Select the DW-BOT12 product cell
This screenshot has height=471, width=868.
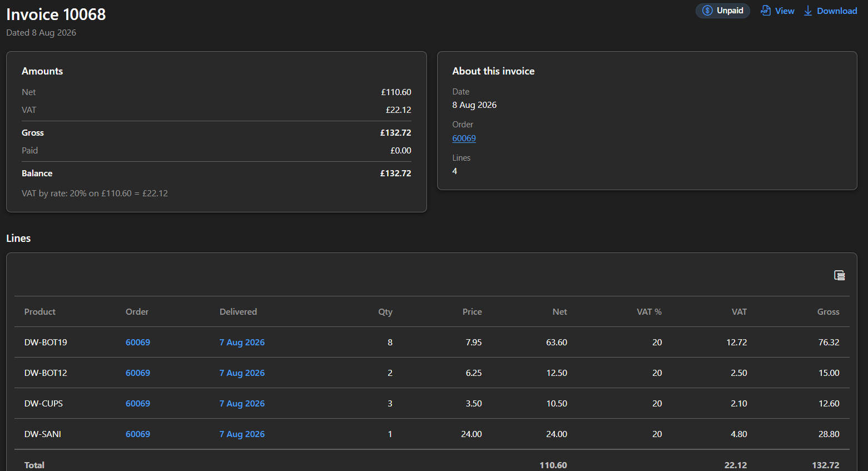click(46, 373)
